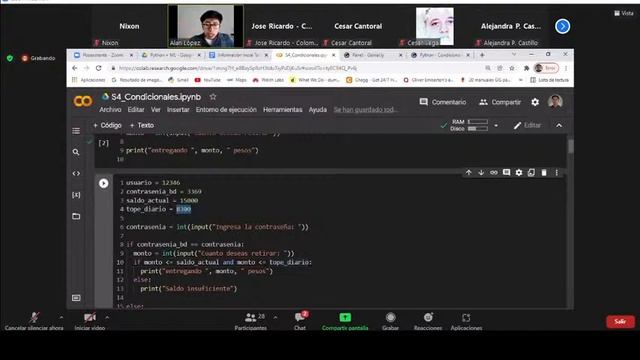Go back with the browser back arrow
The image size is (640, 360).
pos(74,68)
